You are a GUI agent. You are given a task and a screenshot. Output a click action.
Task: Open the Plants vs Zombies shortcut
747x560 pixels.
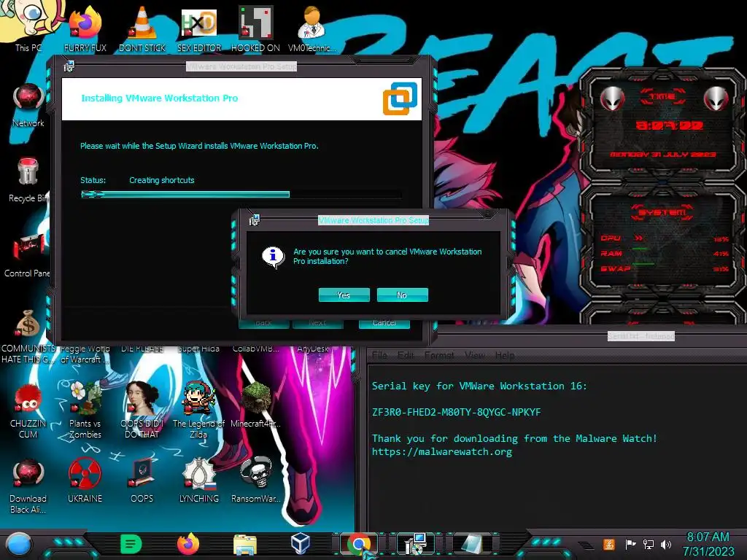85,411
